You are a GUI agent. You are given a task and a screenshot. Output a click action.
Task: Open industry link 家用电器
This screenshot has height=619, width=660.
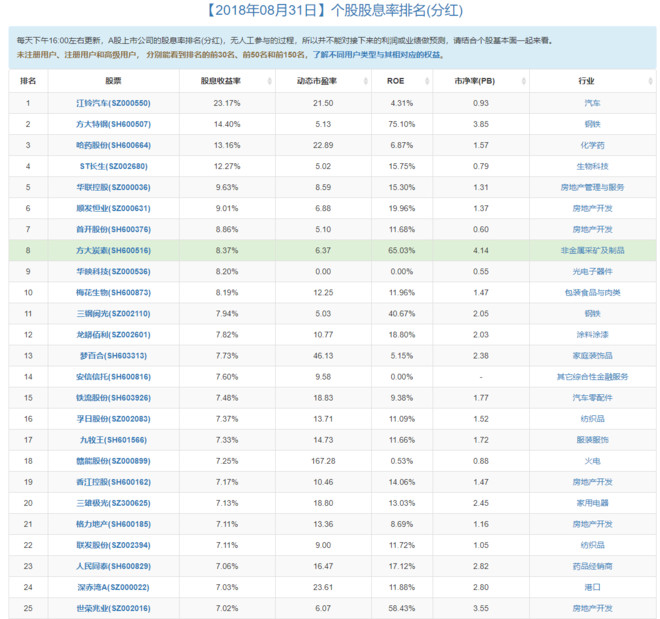[x=592, y=503]
